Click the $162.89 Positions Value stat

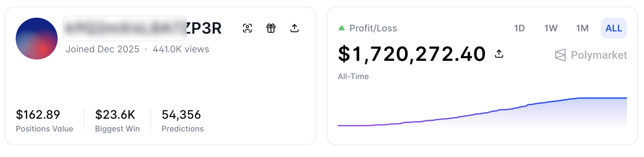[38, 115]
